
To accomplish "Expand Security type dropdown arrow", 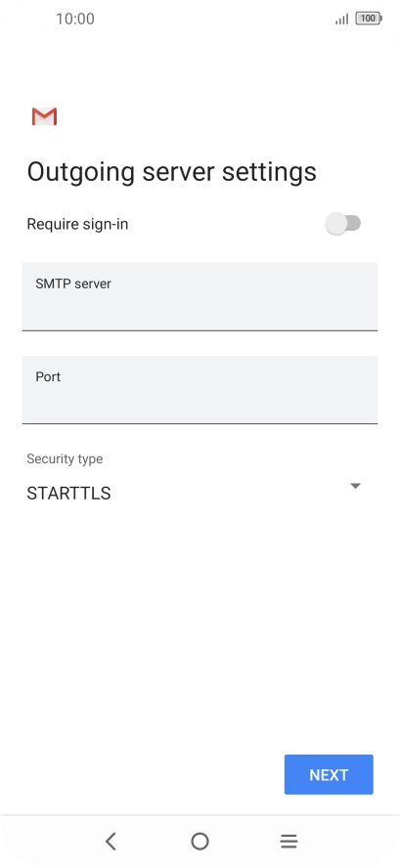I will pyautogui.click(x=355, y=486).
